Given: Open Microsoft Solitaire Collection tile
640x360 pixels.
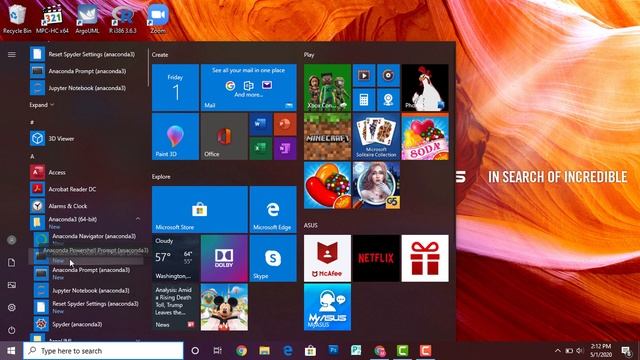Looking at the screenshot, I should pos(376,136).
